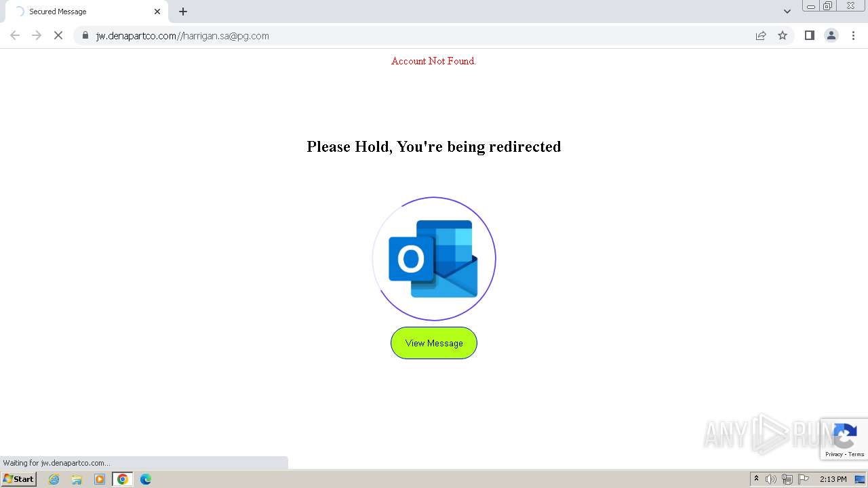Screen dimensions: 868x488
Task: Open File Explorer from taskbar
Action: coord(77,479)
